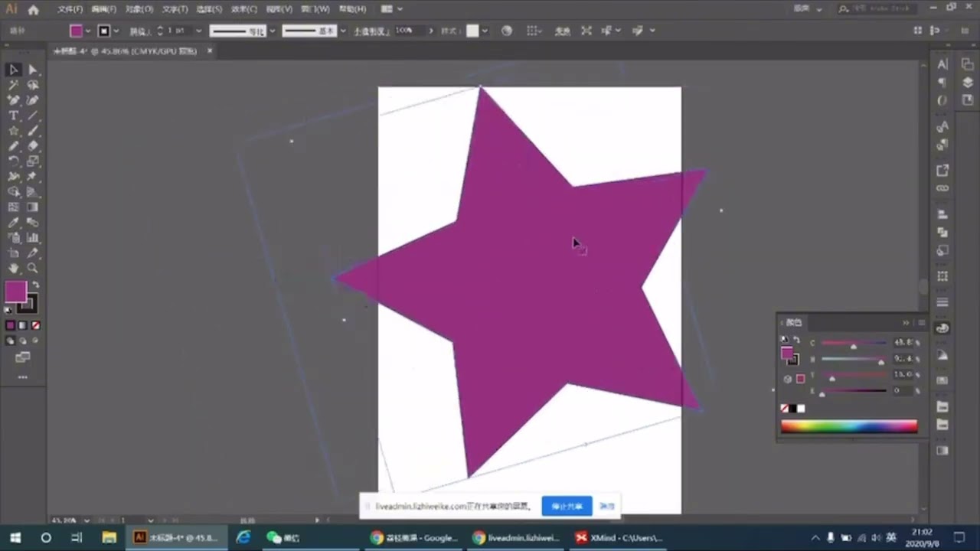Screen dimensions: 980x551
Task: Click the Home icon in top bar
Action: coord(33,9)
